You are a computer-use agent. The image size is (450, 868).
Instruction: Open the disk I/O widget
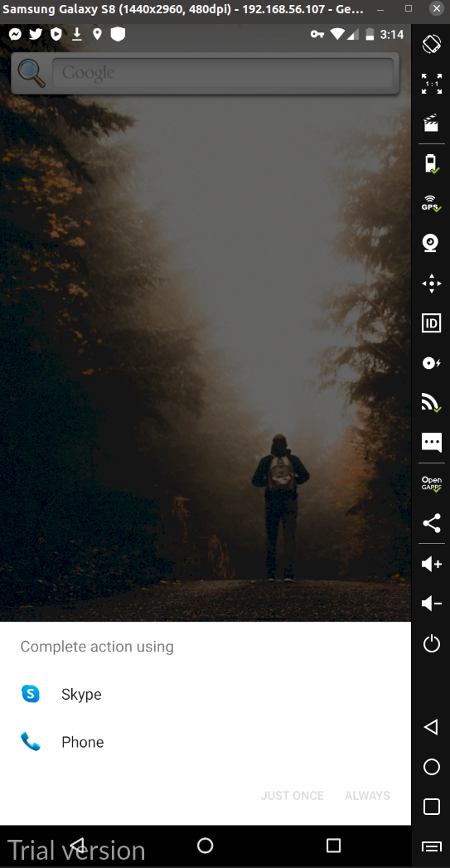point(431,362)
